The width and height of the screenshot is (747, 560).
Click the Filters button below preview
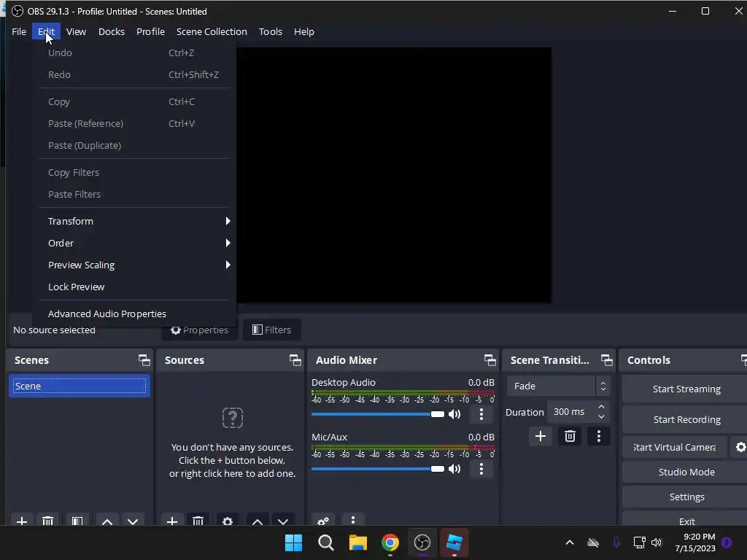[x=271, y=330]
